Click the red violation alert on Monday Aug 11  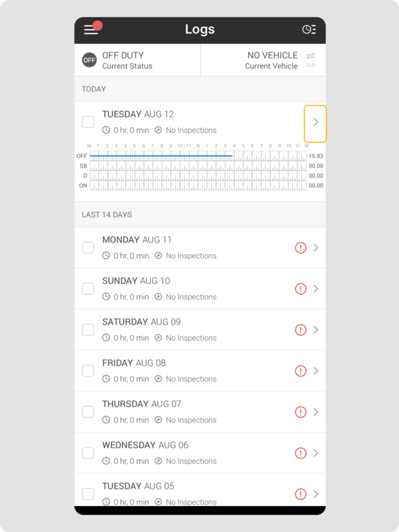(x=301, y=247)
